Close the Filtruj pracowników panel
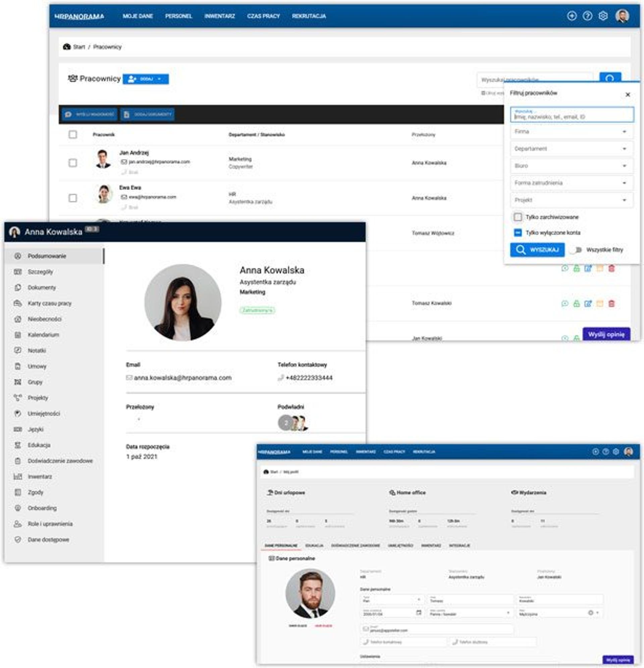644x668 pixels. (627, 95)
